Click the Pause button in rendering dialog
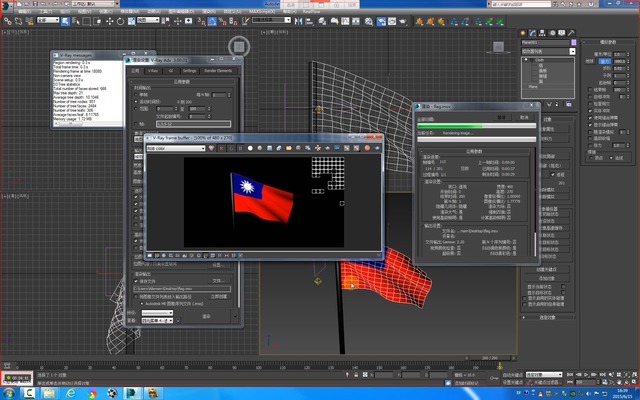Screen dimensions: 640x400 [501, 118]
